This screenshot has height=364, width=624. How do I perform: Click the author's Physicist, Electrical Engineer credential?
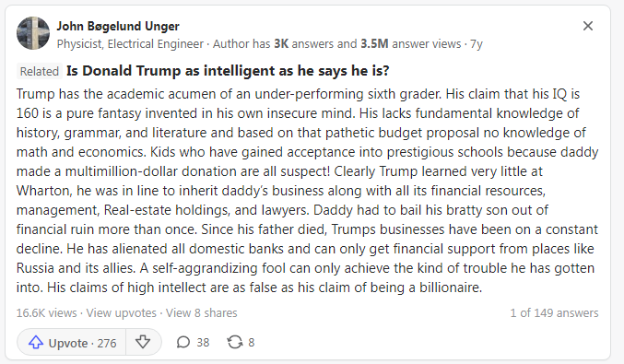coord(130,43)
